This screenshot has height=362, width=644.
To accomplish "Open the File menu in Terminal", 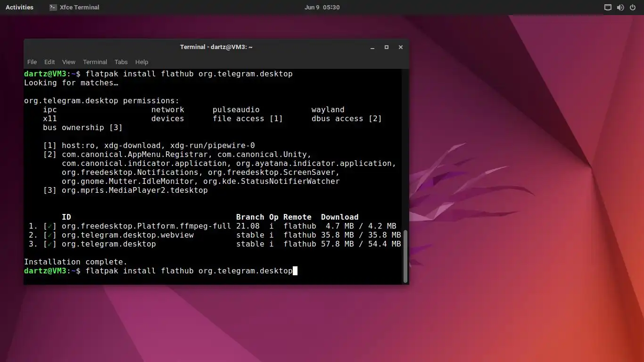I will pos(32,62).
